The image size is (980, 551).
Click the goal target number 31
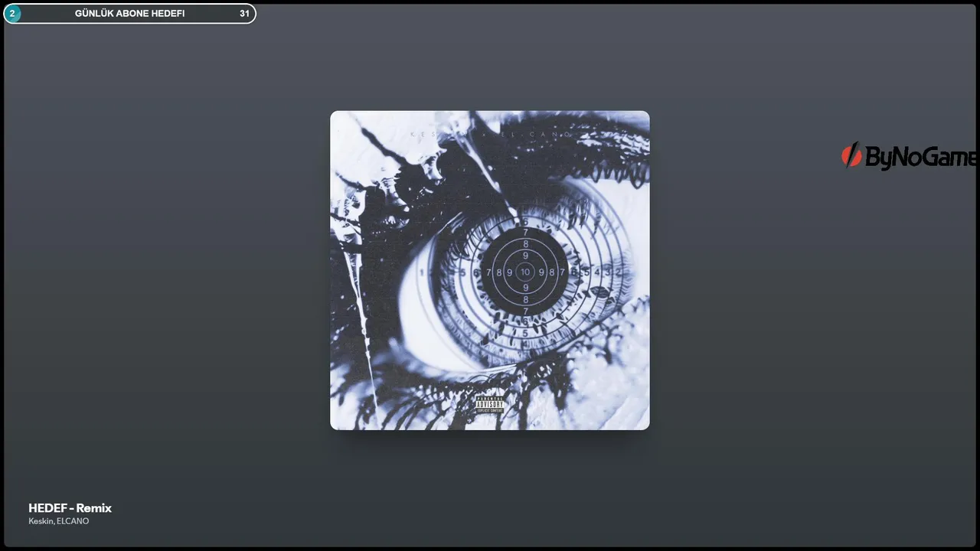(x=244, y=14)
